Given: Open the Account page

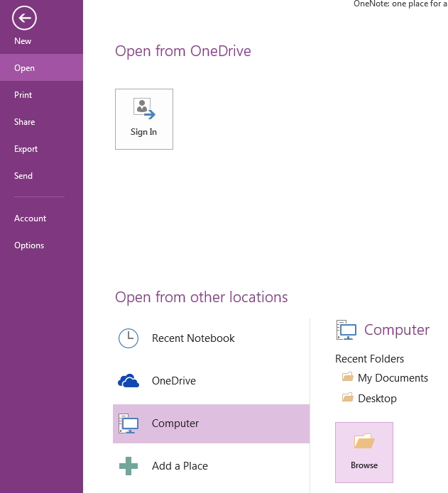Looking at the screenshot, I should (30, 218).
